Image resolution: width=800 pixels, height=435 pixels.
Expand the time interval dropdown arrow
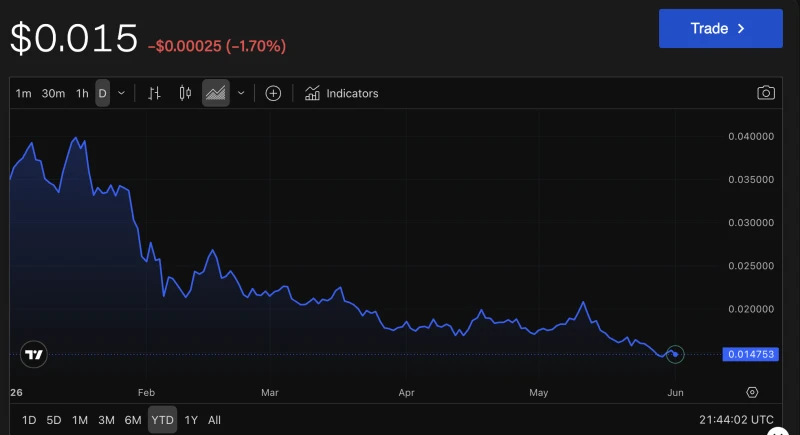point(121,93)
